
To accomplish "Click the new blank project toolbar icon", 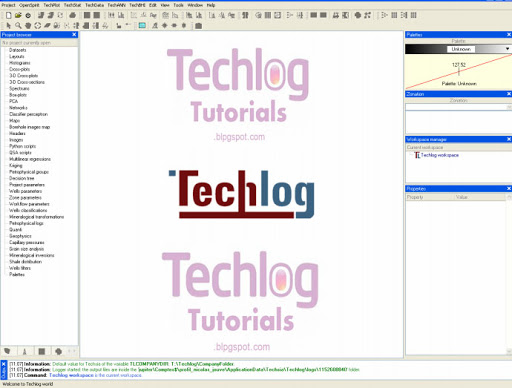I will pyautogui.click(x=8, y=15).
